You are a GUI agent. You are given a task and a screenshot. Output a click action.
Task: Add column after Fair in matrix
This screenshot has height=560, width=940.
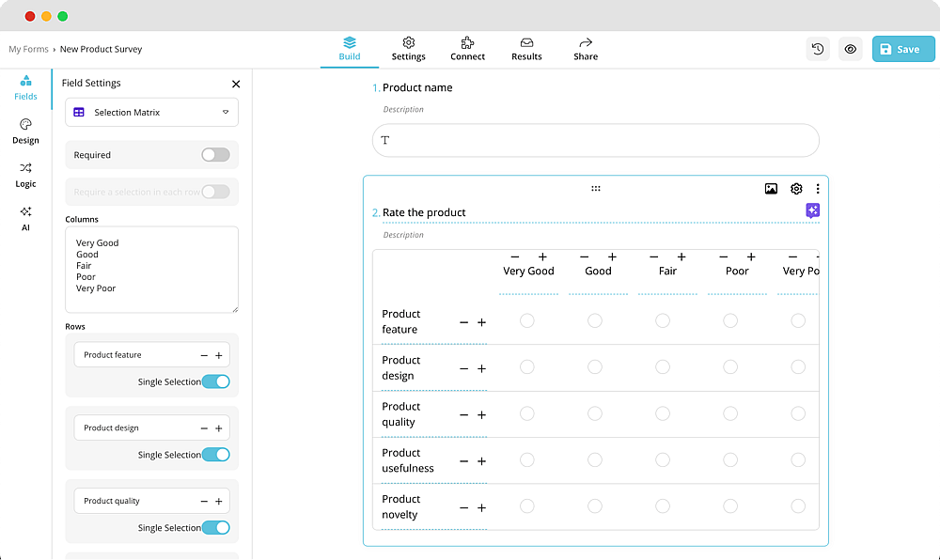(x=681, y=257)
